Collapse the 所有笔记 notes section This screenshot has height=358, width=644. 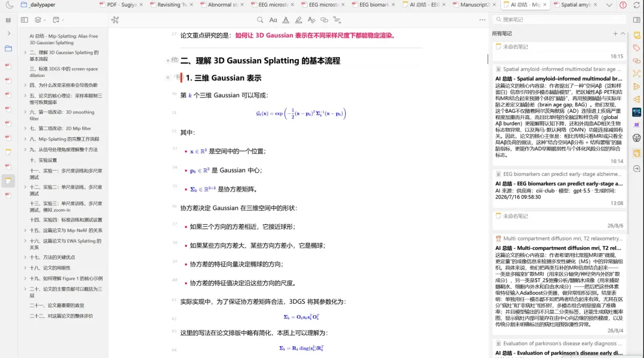coord(623,33)
